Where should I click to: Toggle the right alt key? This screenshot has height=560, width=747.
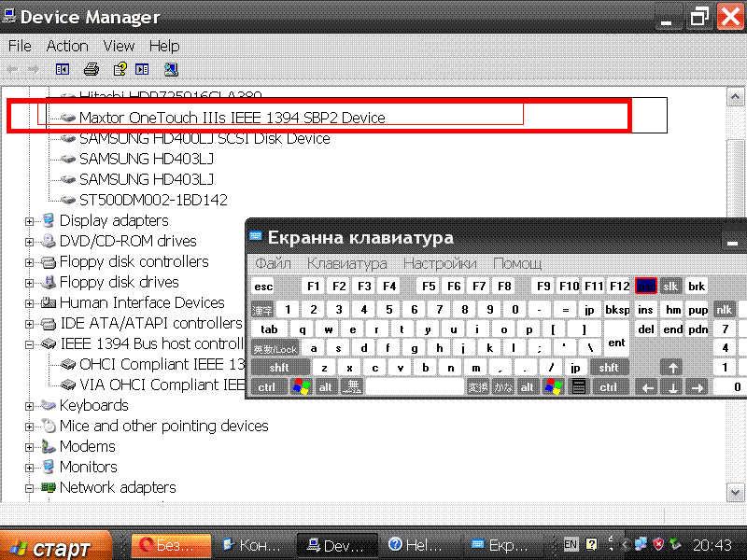pos(528,387)
